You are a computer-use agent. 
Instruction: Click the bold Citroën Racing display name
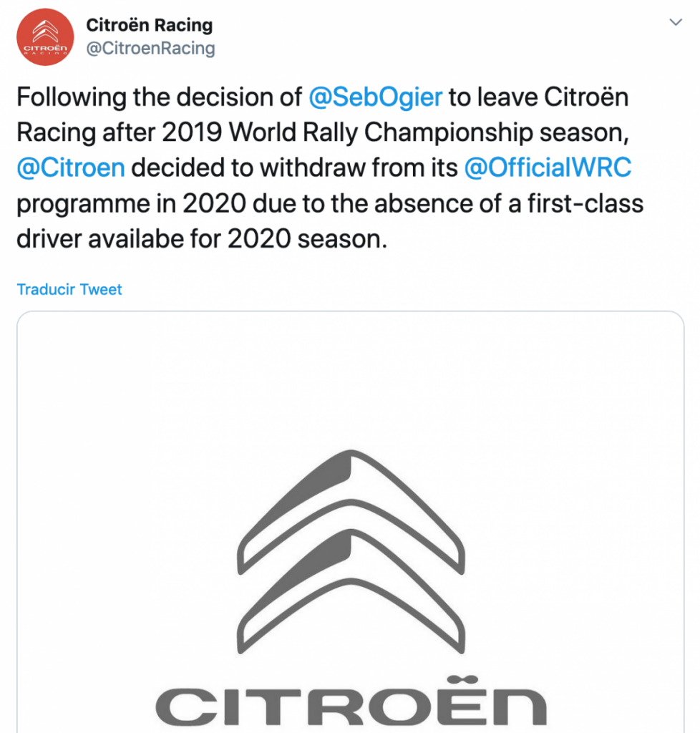[x=149, y=25]
